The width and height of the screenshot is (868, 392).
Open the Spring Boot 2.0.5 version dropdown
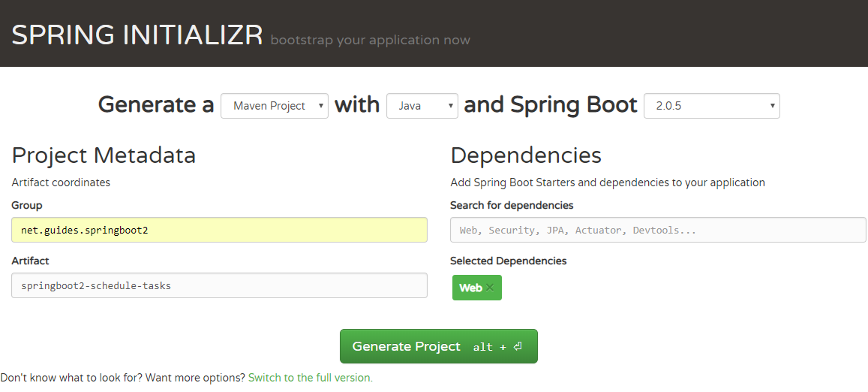[712, 106]
